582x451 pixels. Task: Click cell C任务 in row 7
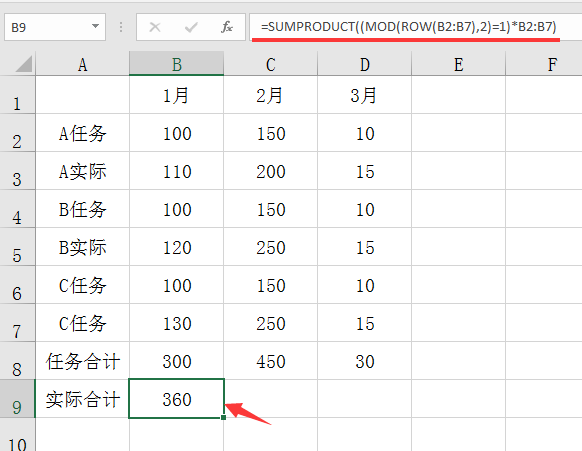pyautogui.click(x=82, y=323)
